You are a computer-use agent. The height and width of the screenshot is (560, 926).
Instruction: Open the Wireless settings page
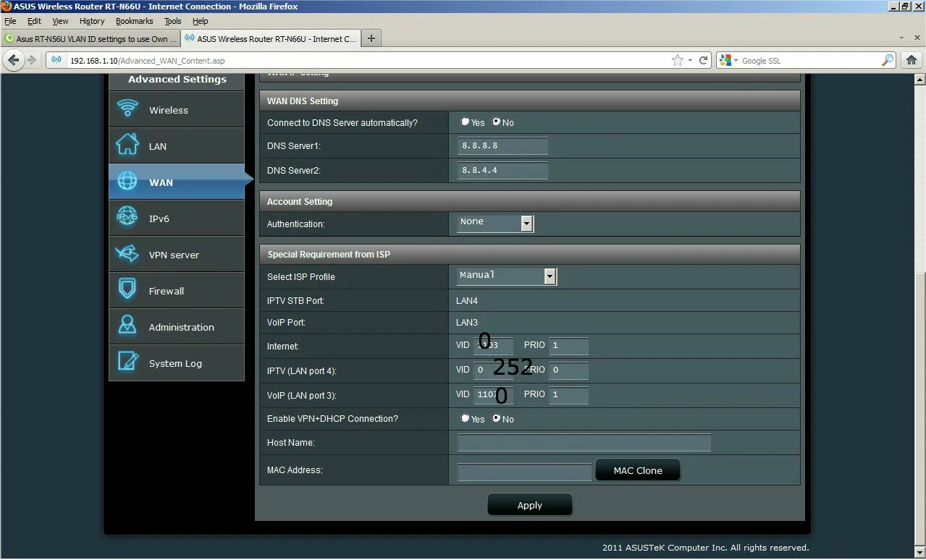click(x=177, y=109)
